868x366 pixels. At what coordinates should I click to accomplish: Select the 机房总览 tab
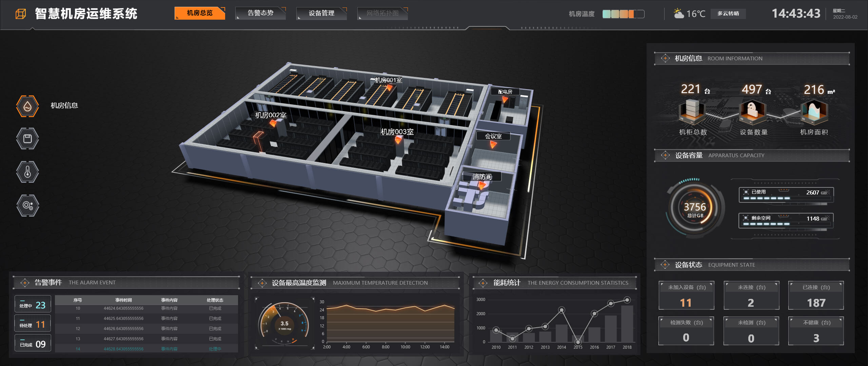200,13
